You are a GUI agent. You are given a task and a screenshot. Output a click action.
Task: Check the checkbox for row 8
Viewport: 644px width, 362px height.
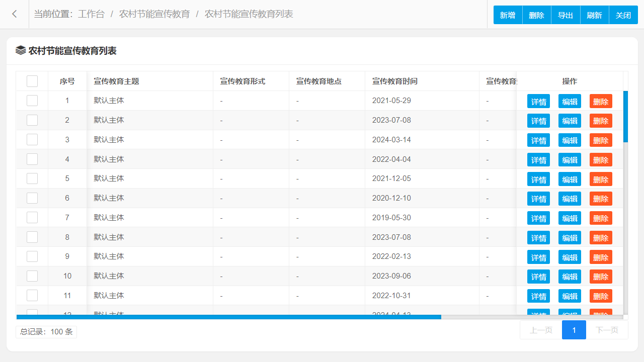[x=32, y=237]
